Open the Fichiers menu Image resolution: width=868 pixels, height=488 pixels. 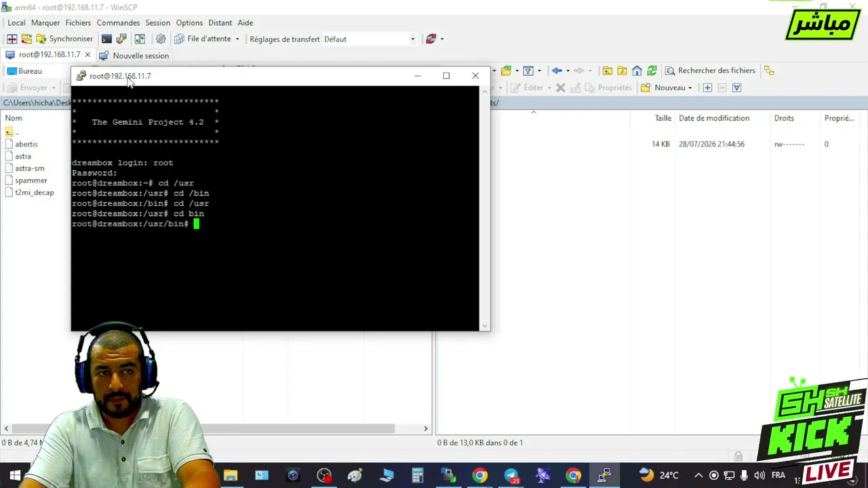78,23
